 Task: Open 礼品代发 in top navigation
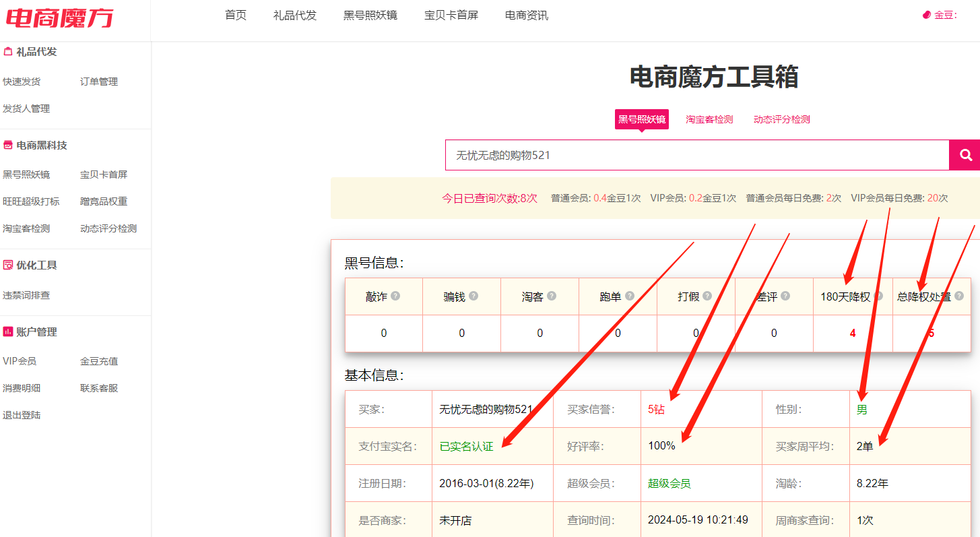pyautogui.click(x=294, y=15)
